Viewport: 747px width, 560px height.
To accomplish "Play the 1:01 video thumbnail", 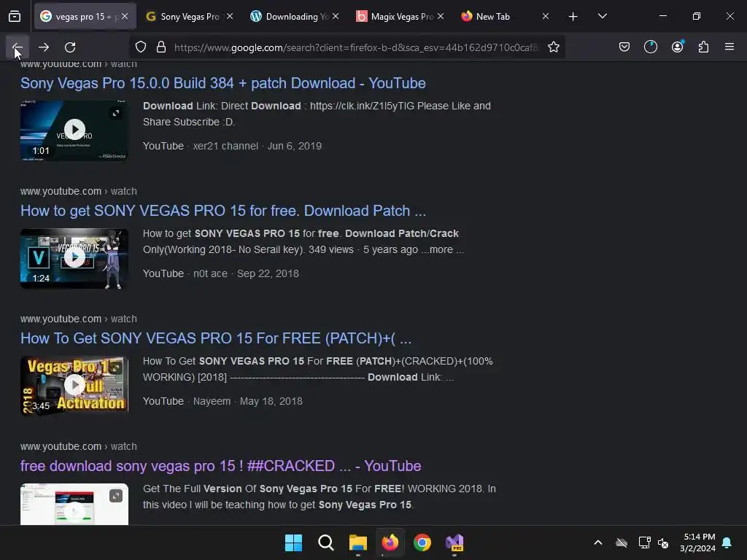I will point(74,130).
